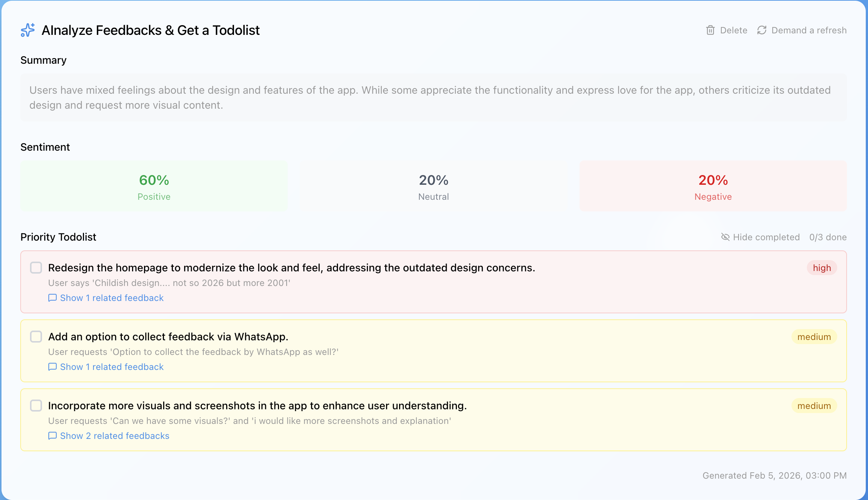Click the AI sparkle icon beside the title
Viewport: 868px width, 500px height.
[x=28, y=30]
